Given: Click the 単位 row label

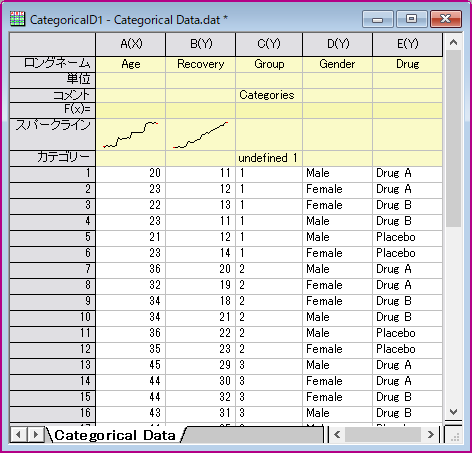Looking at the screenshot, I should tap(53, 80).
